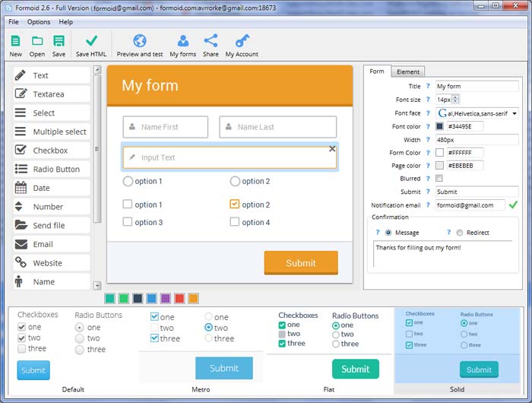Open My Account key icon

pos(242,41)
